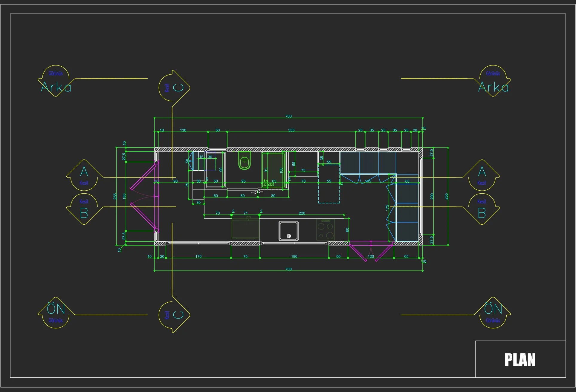Click the 570x870 shower size label
The width and height of the screenshot is (576, 392).
click(x=268, y=185)
